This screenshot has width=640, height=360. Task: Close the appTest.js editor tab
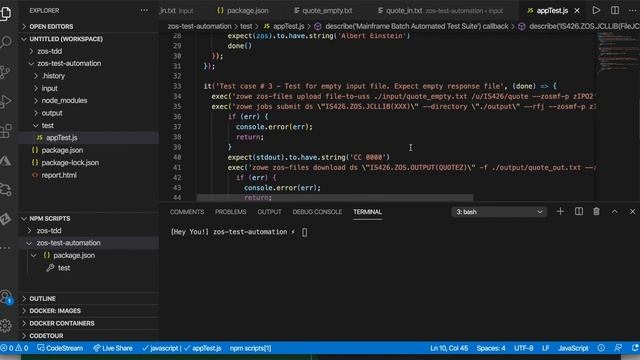(577, 11)
